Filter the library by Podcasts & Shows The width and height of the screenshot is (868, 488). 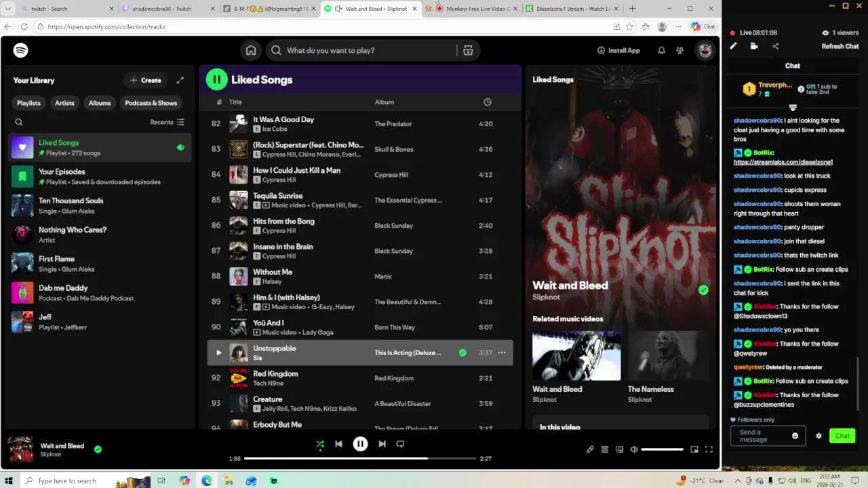click(151, 103)
